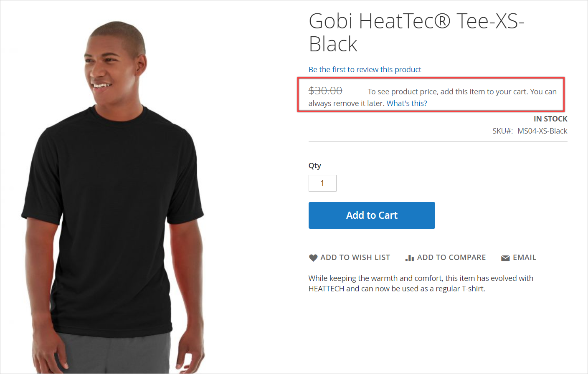Click the IN STOCK availability label
The width and height of the screenshot is (588, 374).
(550, 119)
